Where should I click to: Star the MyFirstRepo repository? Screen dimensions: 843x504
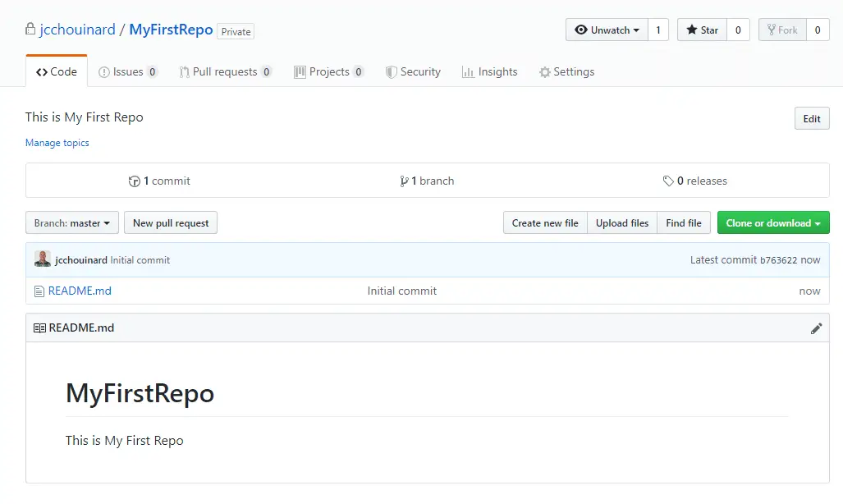click(x=702, y=30)
